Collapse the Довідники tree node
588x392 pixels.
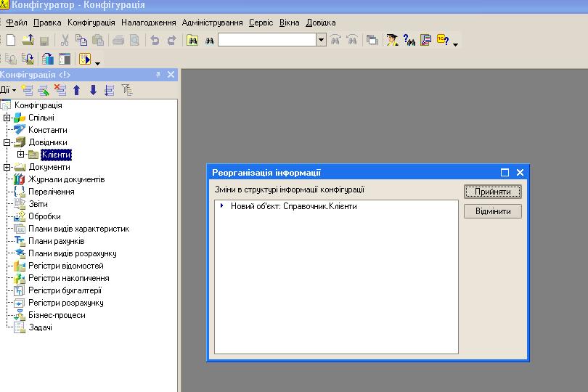click(x=7, y=142)
